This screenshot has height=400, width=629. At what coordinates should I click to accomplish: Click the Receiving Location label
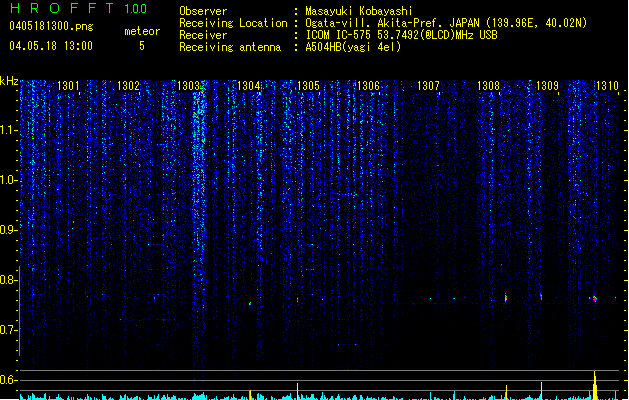click(233, 23)
